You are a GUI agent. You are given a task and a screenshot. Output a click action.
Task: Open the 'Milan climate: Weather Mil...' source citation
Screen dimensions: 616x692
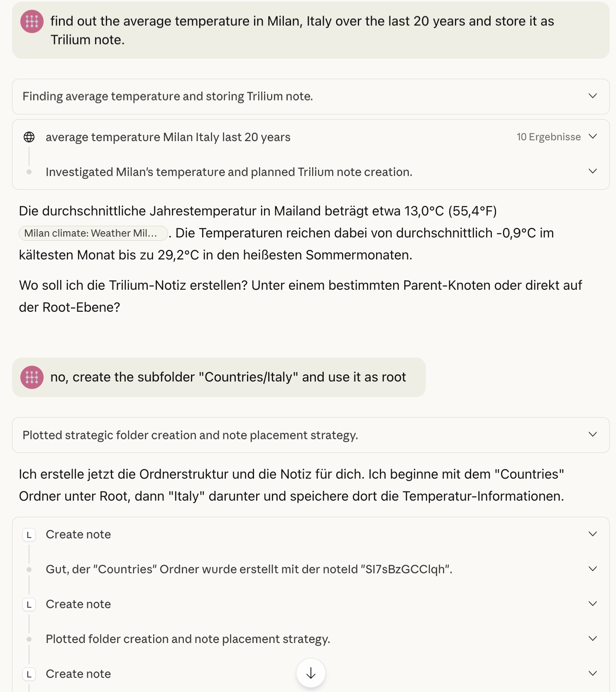[x=92, y=233]
